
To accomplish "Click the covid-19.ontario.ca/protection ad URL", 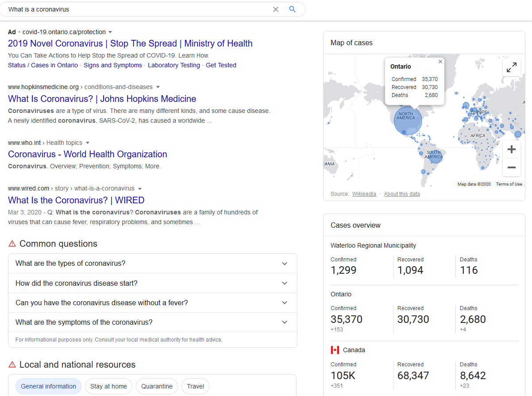I will (64, 32).
